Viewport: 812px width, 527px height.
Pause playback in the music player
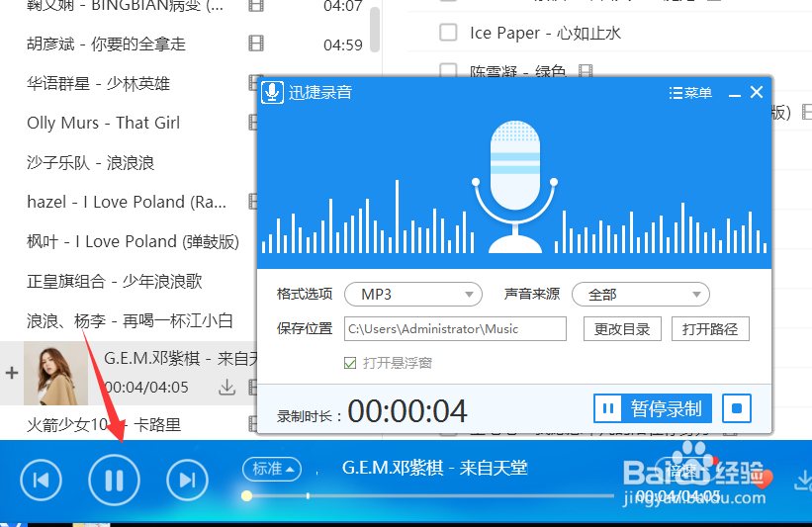[x=114, y=480]
